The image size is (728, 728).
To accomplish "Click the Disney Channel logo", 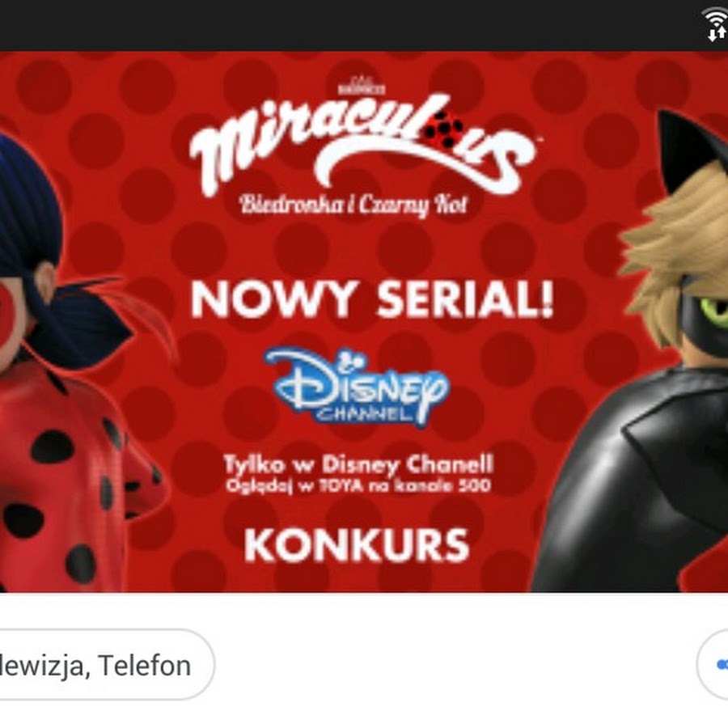I will click(x=357, y=387).
